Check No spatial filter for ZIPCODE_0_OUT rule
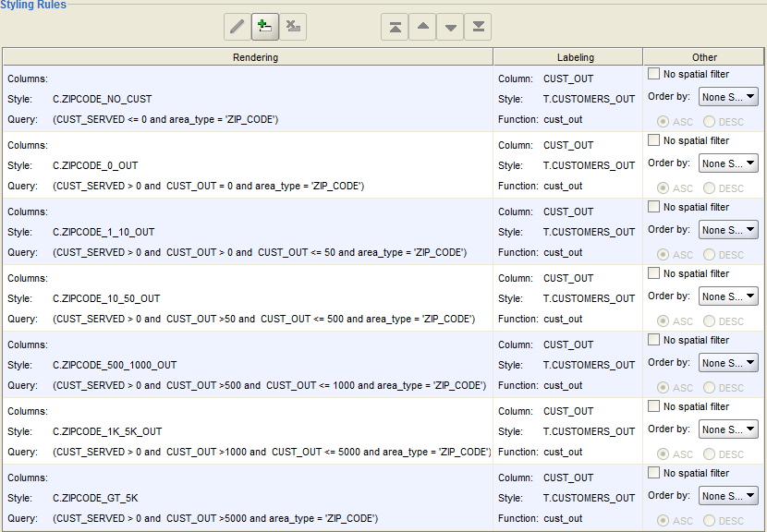 tap(653, 140)
